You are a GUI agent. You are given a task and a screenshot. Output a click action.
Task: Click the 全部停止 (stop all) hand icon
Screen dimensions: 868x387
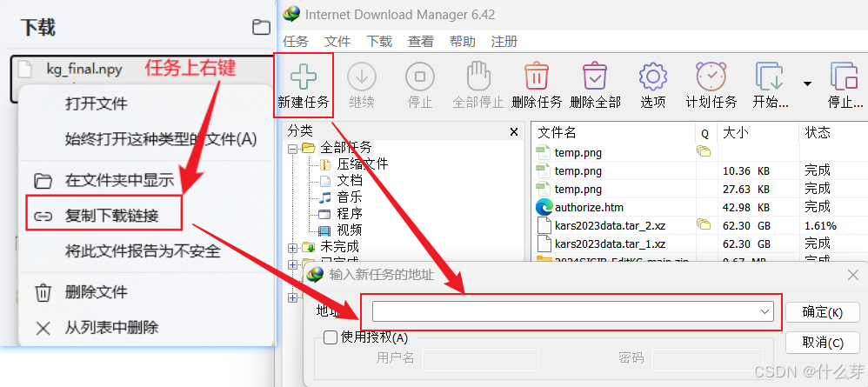point(478,77)
